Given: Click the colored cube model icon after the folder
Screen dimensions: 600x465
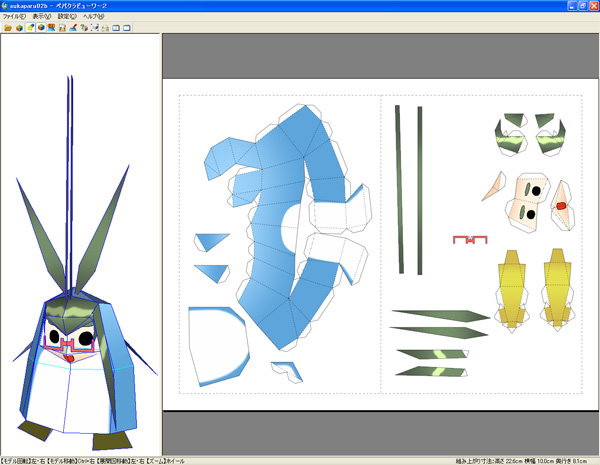Looking at the screenshot, I should [19, 28].
